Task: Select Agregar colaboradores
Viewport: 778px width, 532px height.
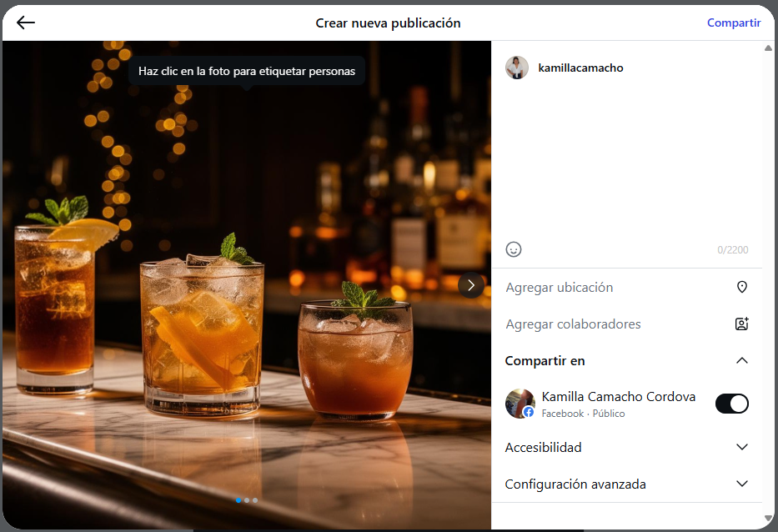Action: [573, 324]
